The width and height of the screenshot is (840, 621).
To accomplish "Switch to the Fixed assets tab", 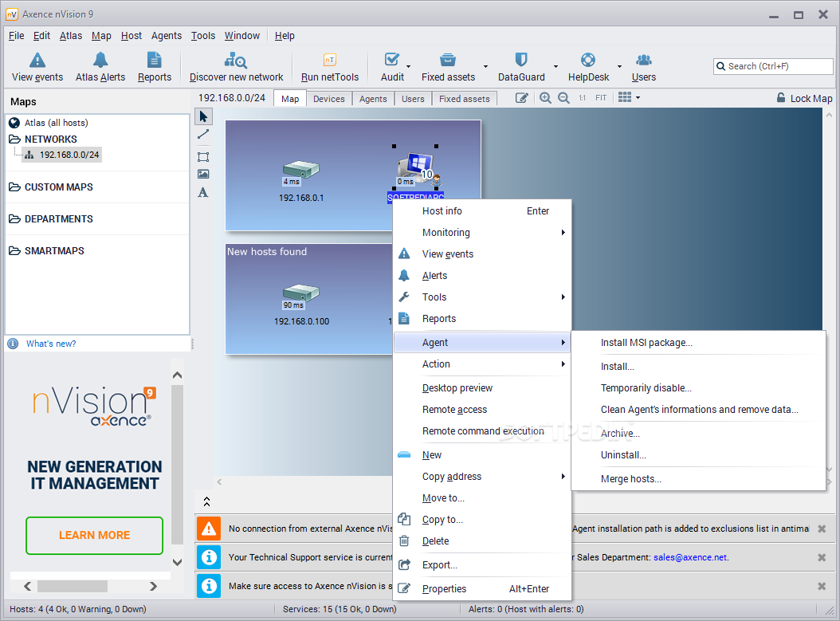I will [465, 99].
